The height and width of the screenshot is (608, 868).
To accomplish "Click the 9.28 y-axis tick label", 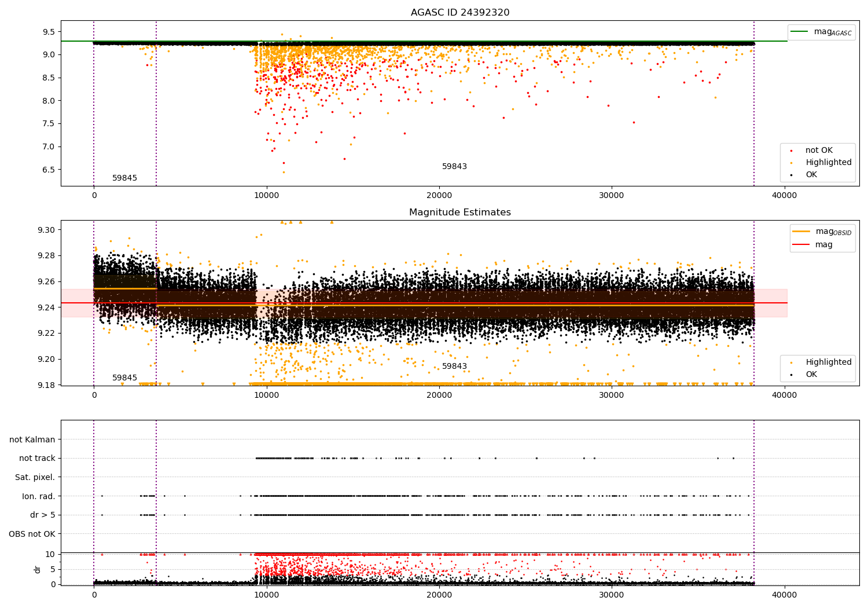I will [x=47, y=256].
